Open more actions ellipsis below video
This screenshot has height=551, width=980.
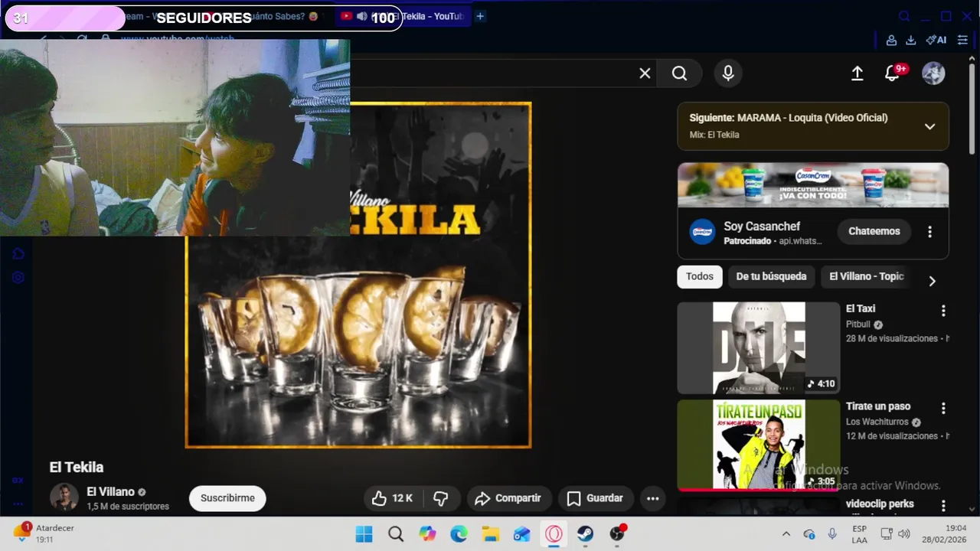click(x=652, y=498)
